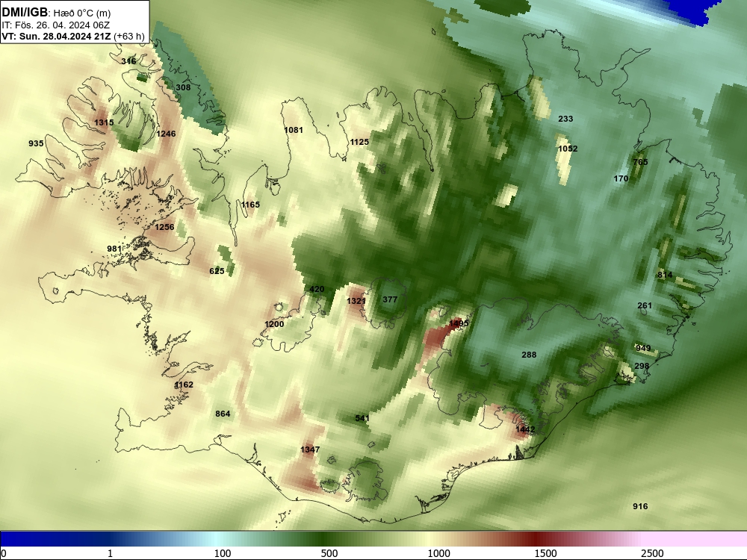Image resolution: width=747 pixels, height=560 pixels.
Task: Click the 1246 map label
Action: click(166, 134)
